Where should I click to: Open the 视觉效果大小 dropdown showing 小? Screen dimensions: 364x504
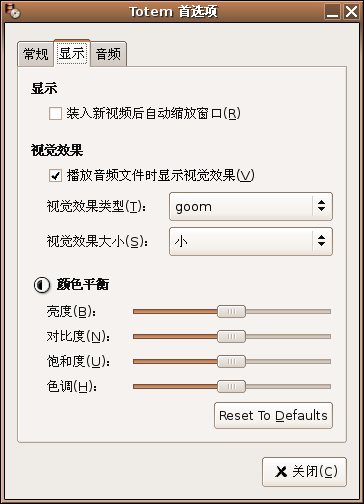pyautogui.click(x=251, y=241)
